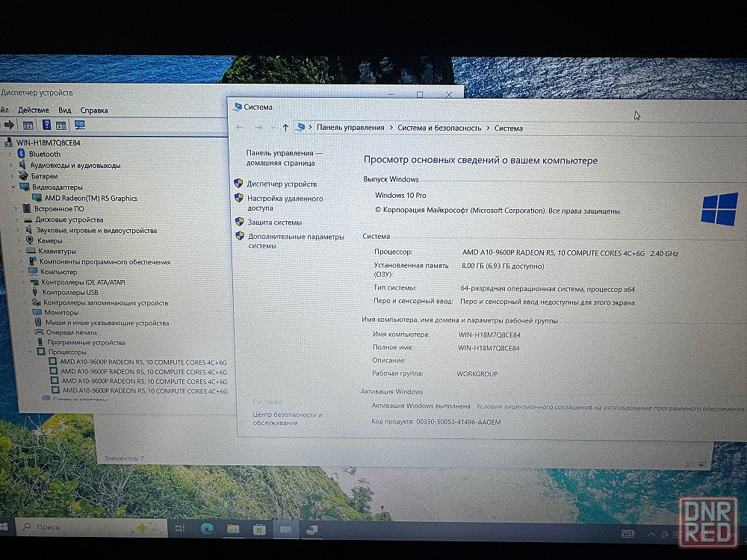Image resolution: width=747 pixels, height=560 pixels.
Task: Click the scan for hardware changes monitor icon
Action: [80, 125]
